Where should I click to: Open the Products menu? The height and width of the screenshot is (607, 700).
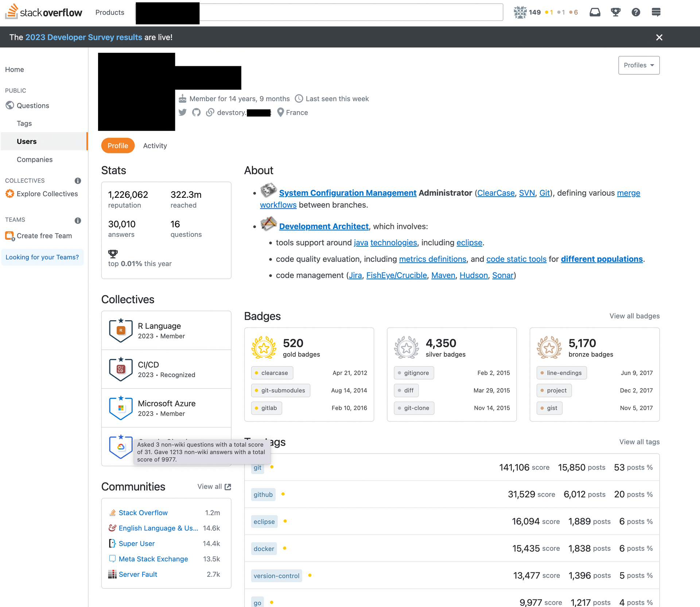[109, 12]
